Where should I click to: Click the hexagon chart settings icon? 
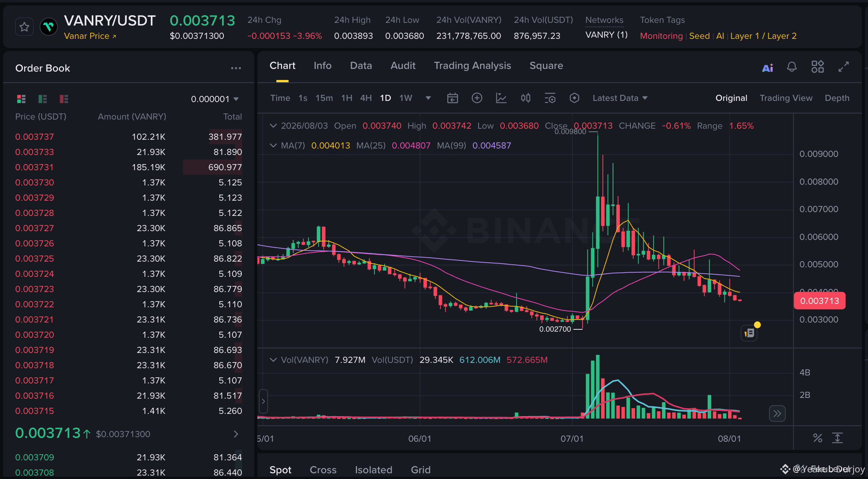click(574, 98)
